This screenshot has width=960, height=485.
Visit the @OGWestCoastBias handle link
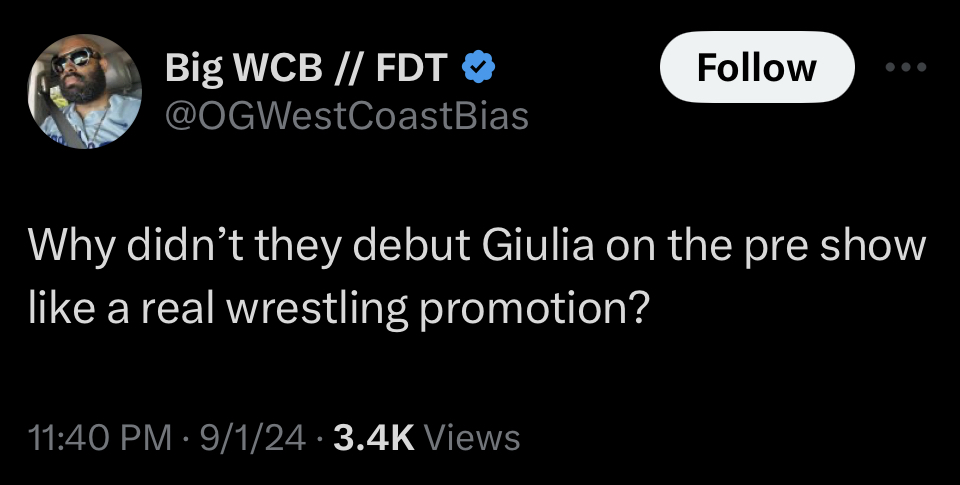click(x=345, y=115)
